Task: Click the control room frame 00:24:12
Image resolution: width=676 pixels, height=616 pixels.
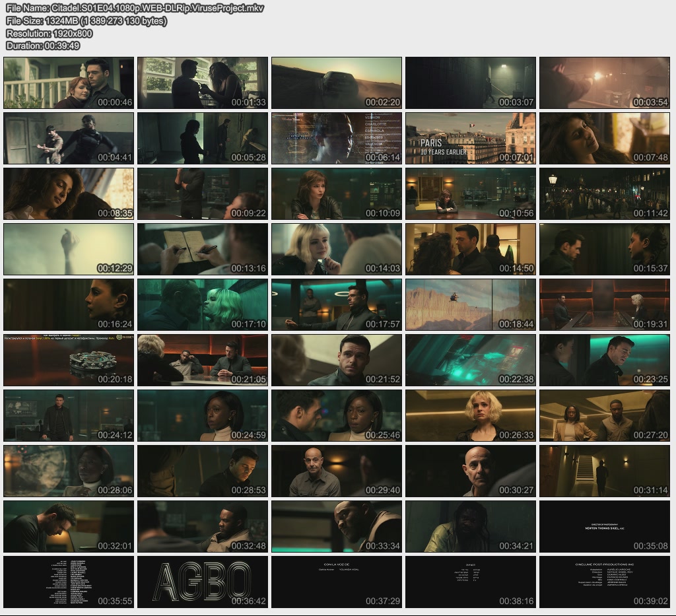Action: [x=69, y=415]
